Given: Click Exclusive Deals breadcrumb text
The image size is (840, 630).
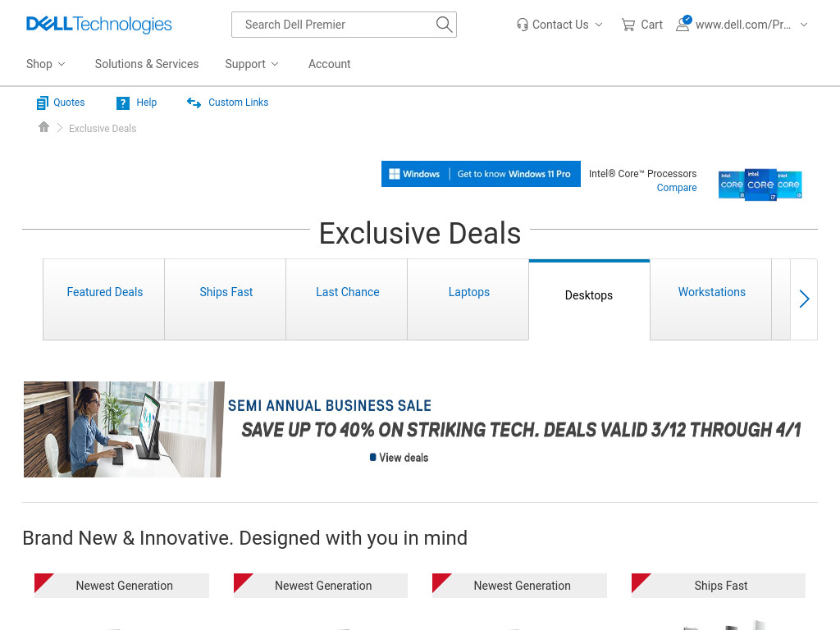Looking at the screenshot, I should pyautogui.click(x=103, y=129).
